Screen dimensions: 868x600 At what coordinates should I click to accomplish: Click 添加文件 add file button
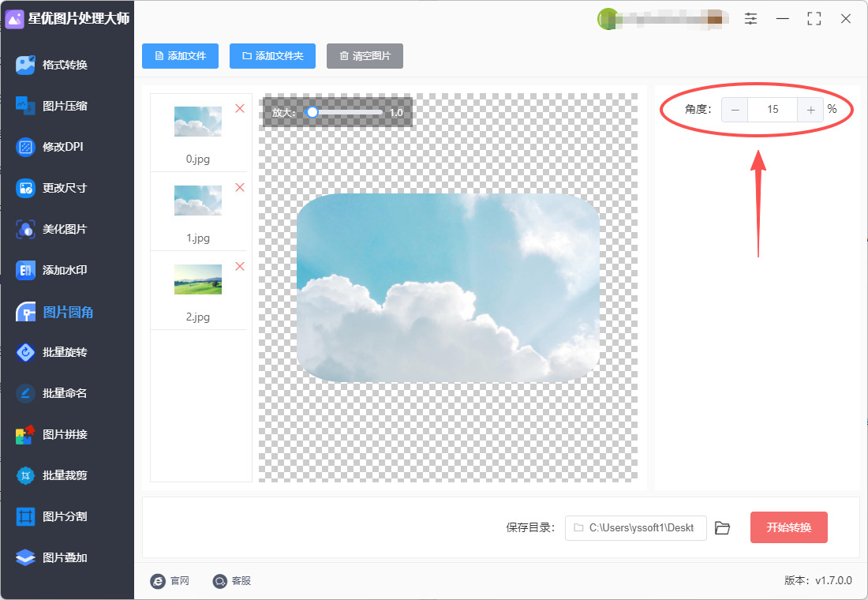pyautogui.click(x=181, y=56)
